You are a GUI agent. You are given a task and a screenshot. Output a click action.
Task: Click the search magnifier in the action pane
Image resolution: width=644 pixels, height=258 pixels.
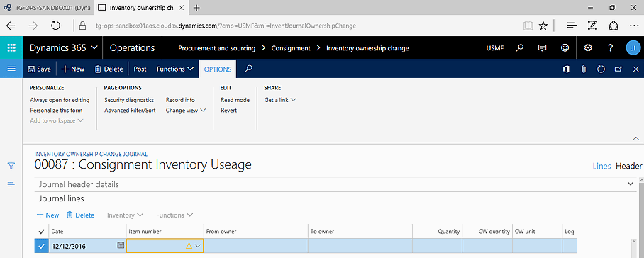point(248,69)
